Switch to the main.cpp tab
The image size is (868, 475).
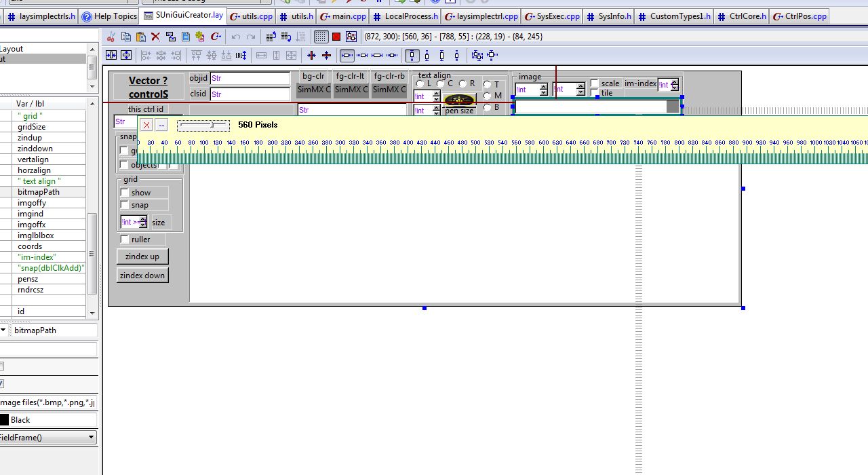point(343,16)
